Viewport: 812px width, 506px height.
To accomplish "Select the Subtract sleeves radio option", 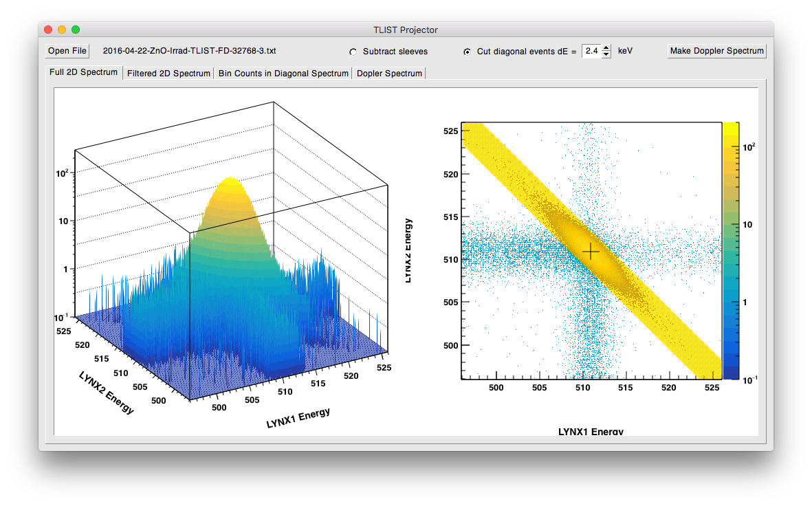I will click(x=353, y=52).
